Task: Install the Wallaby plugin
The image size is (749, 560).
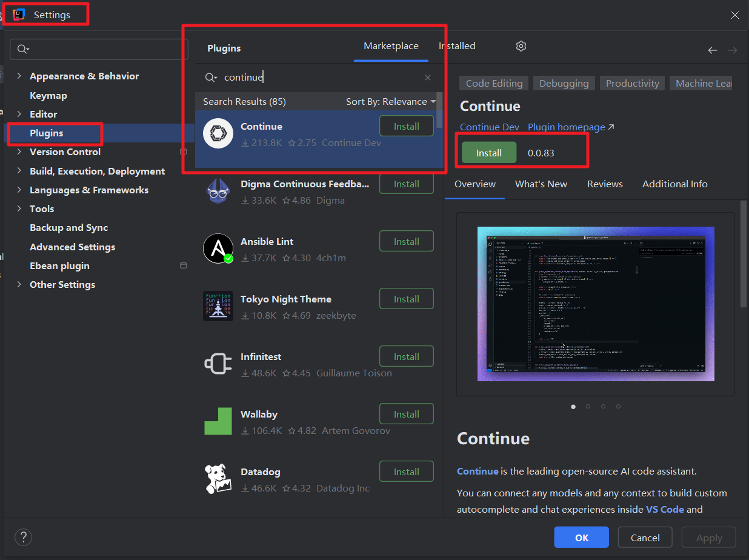Action: click(407, 414)
